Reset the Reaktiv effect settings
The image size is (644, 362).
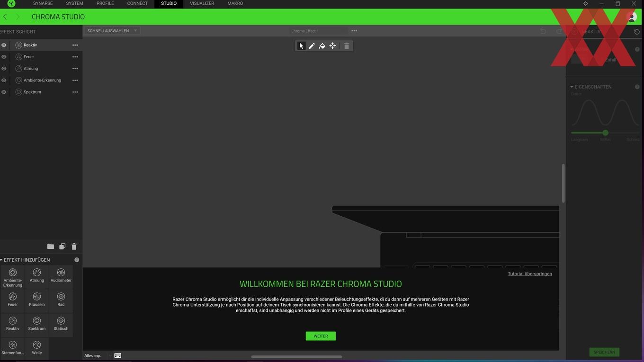(636, 32)
